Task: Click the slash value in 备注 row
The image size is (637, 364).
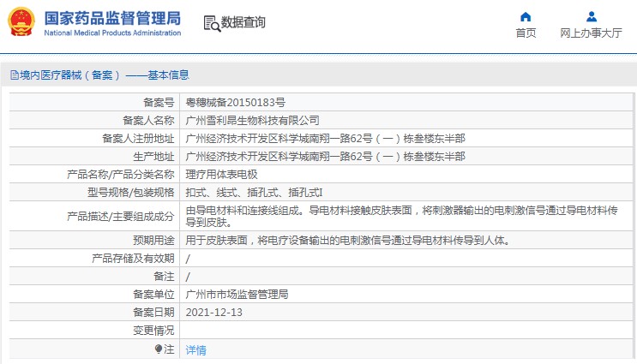Action: (x=188, y=277)
